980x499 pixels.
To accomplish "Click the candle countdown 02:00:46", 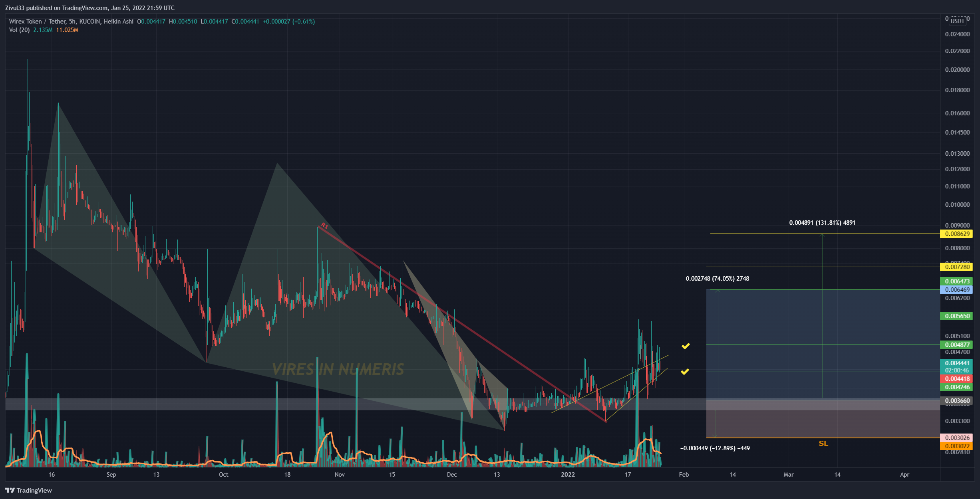I will 957,370.
